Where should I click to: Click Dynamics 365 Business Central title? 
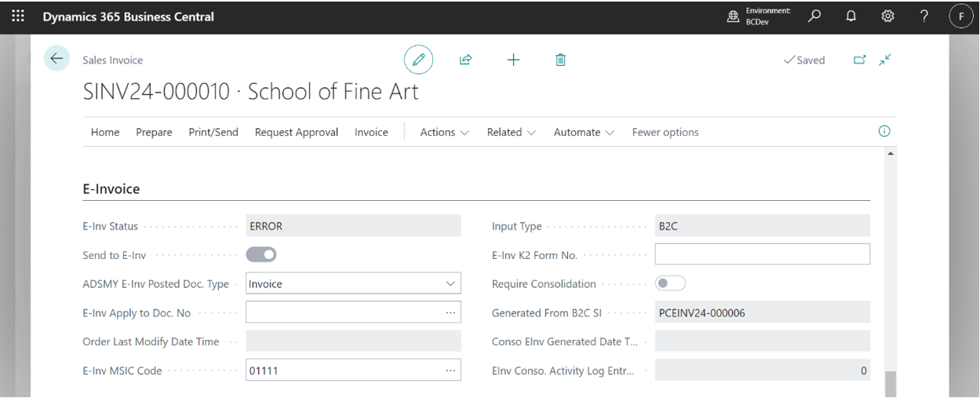pos(129,16)
